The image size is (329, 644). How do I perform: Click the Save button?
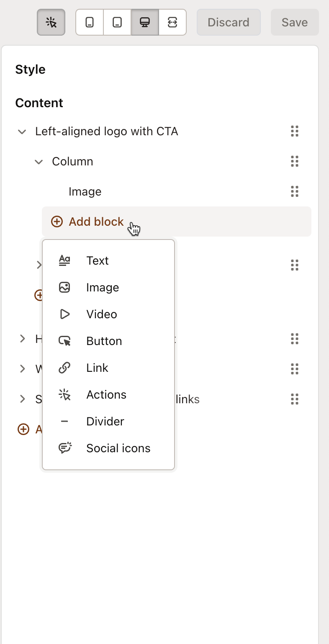pyautogui.click(x=294, y=22)
